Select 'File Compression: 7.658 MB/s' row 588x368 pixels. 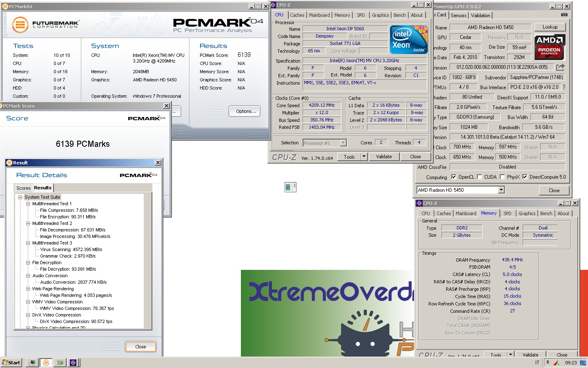69,210
